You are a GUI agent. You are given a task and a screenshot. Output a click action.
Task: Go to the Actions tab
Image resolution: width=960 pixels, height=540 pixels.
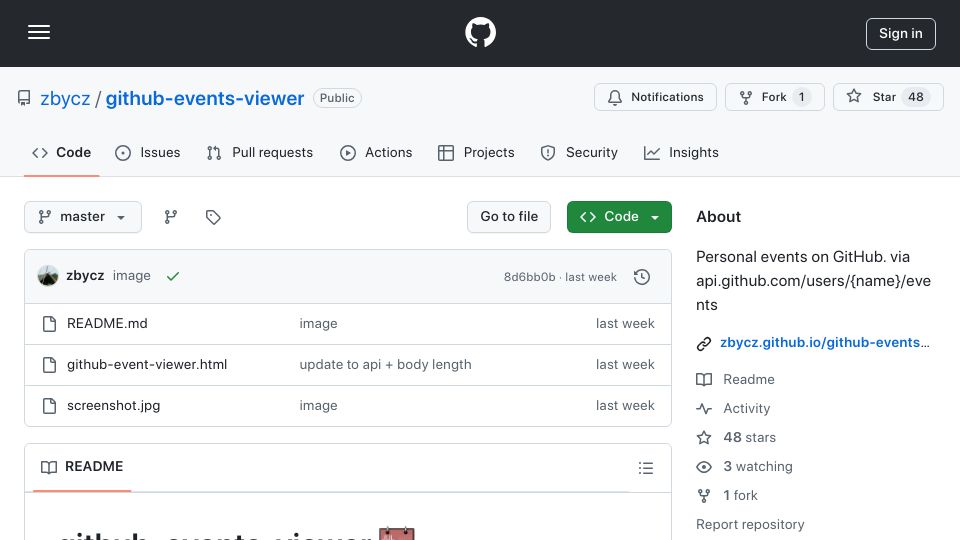coord(376,152)
